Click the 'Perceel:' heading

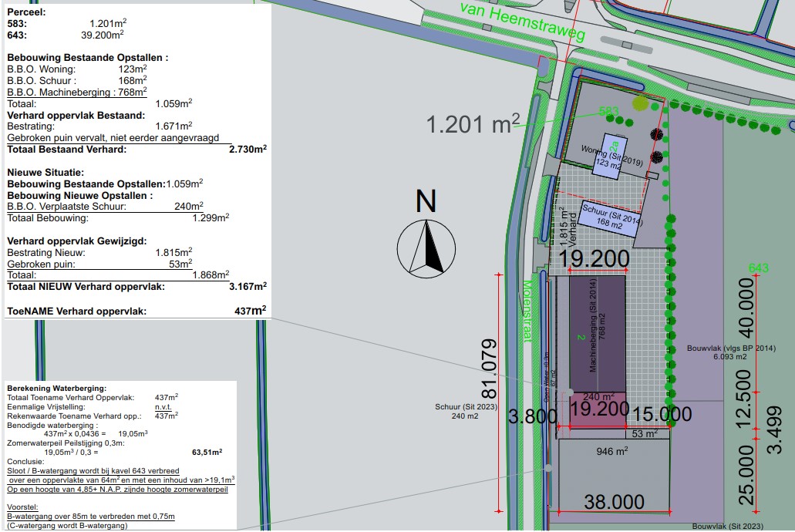tap(26, 12)
